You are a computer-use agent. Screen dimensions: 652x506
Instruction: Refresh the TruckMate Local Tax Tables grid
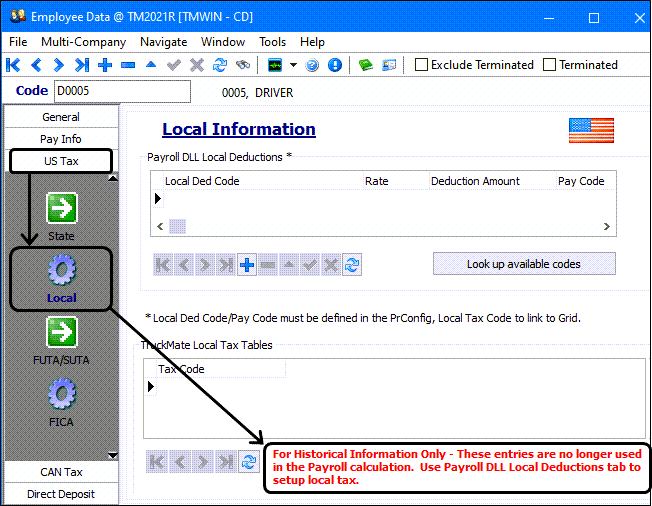pyautogui.click(x=248, y=462)
